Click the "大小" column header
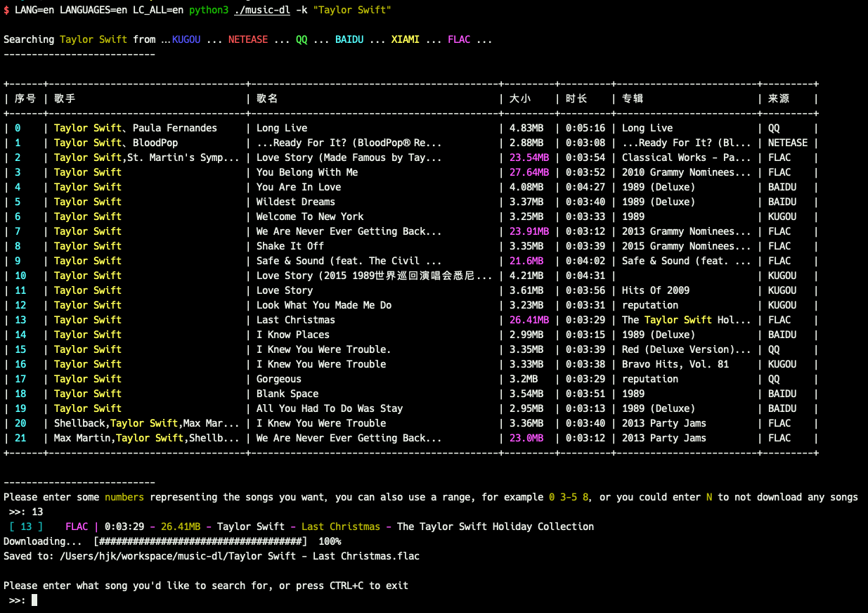This screenshot has width=868, height=613. coord(520,98)
